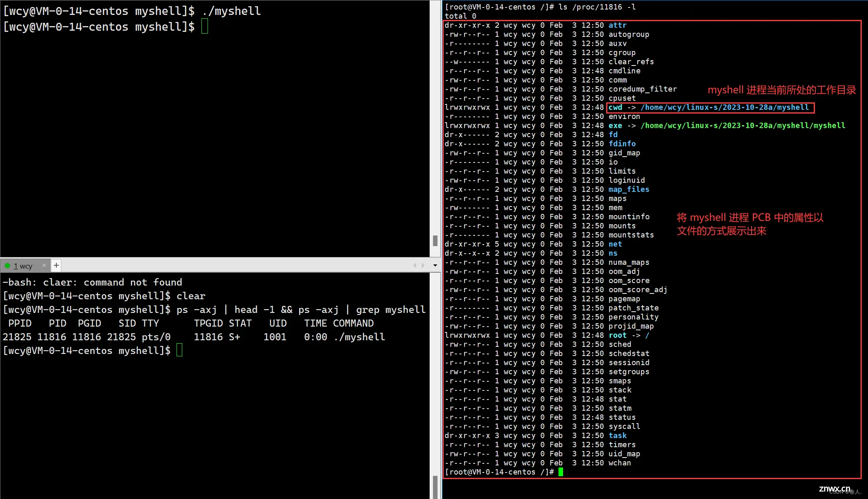Click the 'patch_state' file name
Image resolution: width=868 pixels, height=499 pixels.
click(x=633, y=308)
